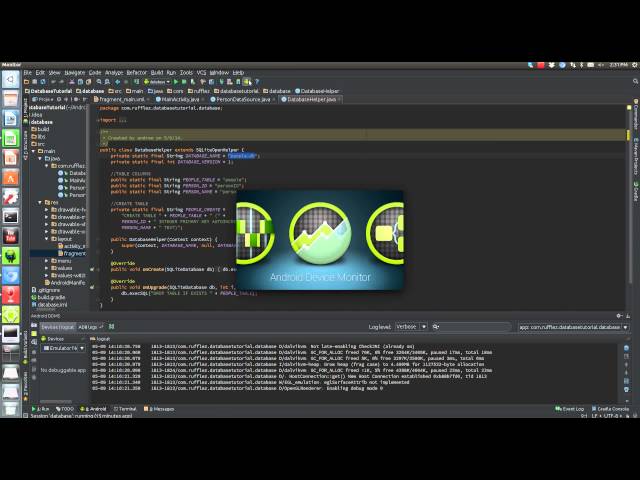This screenshot has height=480, width=640.
Task: Open the Ubuntu dash home icon
Action: 11,79
